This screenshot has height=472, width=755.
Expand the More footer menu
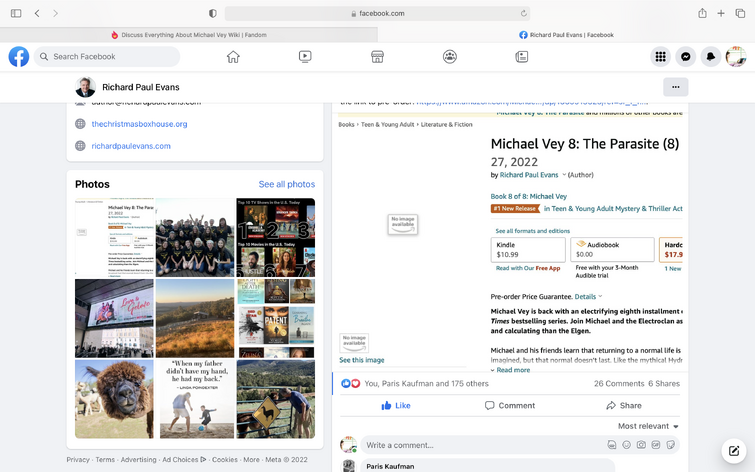(251, 459)
